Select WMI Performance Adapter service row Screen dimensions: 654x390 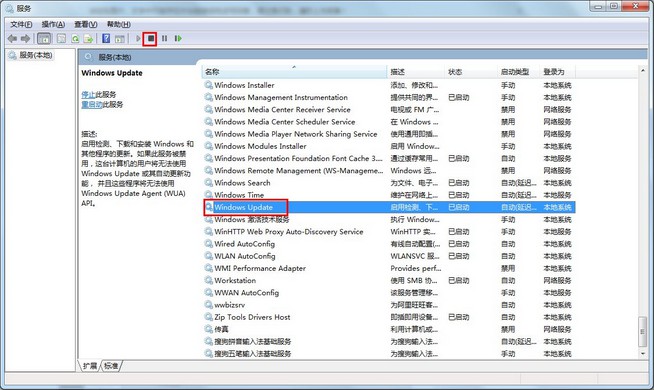pyautogui.click(x=389, y=268)
